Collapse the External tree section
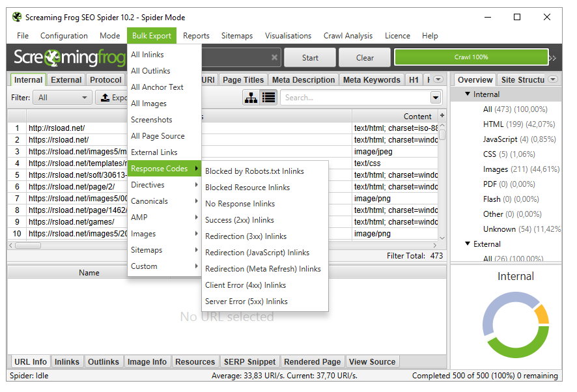577x392 pixels. (468, 244)
